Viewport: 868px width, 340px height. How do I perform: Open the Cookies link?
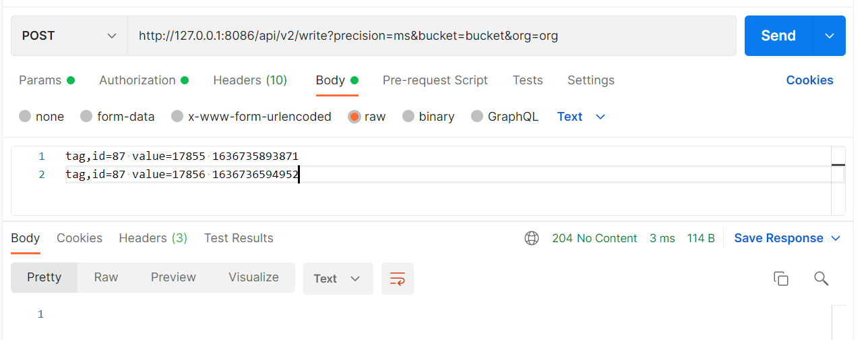click(x=809, y=80)
